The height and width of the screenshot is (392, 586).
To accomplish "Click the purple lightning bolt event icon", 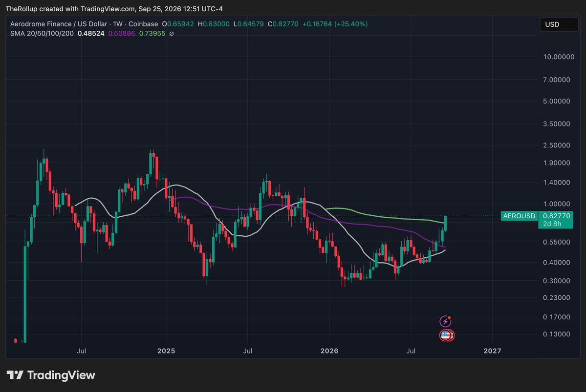I will tap(445, 321).
